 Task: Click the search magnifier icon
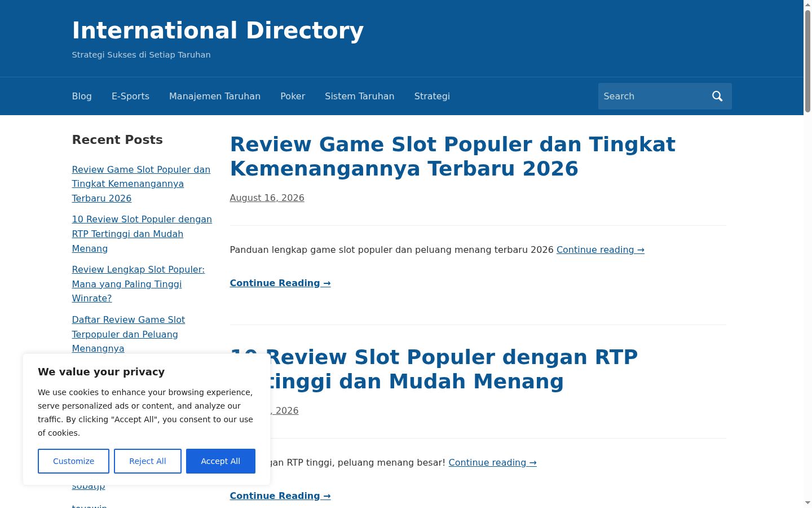point(717,96)
